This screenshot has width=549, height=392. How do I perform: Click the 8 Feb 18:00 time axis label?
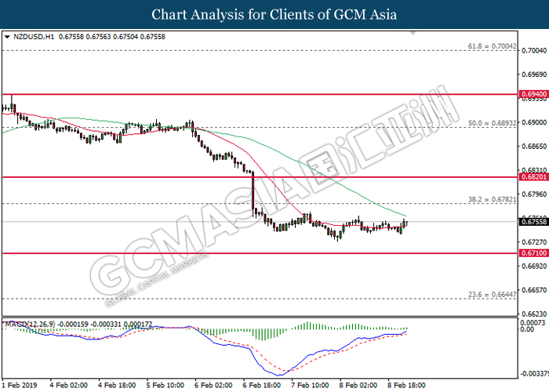tap(408, 386)
